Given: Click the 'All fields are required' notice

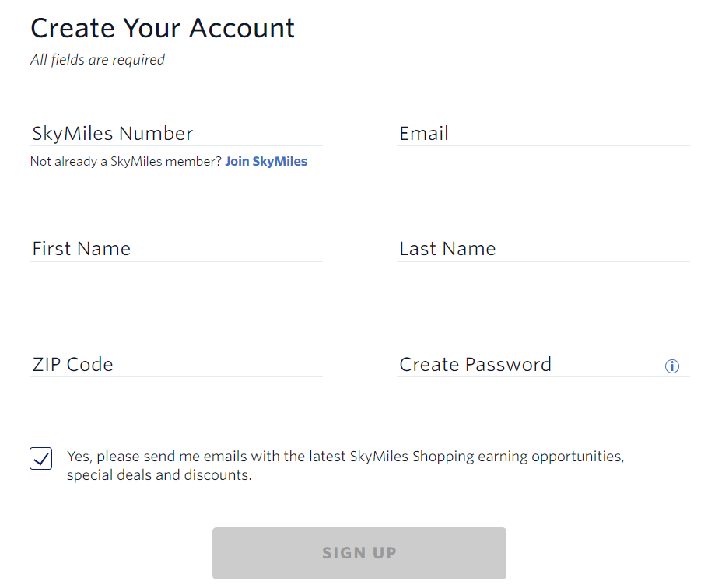Looking at the screenshot, I should coord(97,59).
